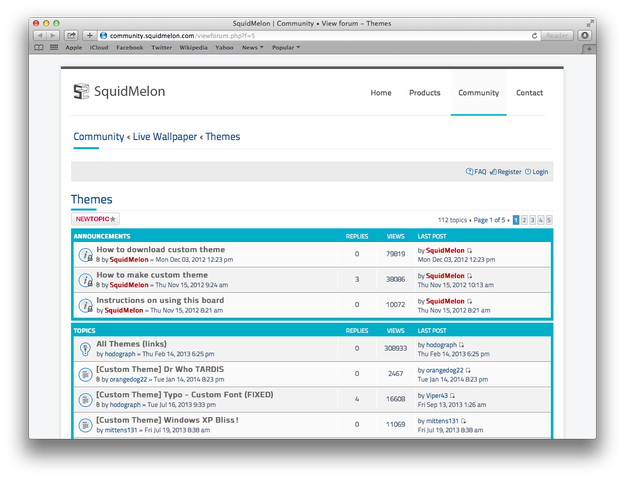Enter full screen with the arrows icon

tap(590, 24)
